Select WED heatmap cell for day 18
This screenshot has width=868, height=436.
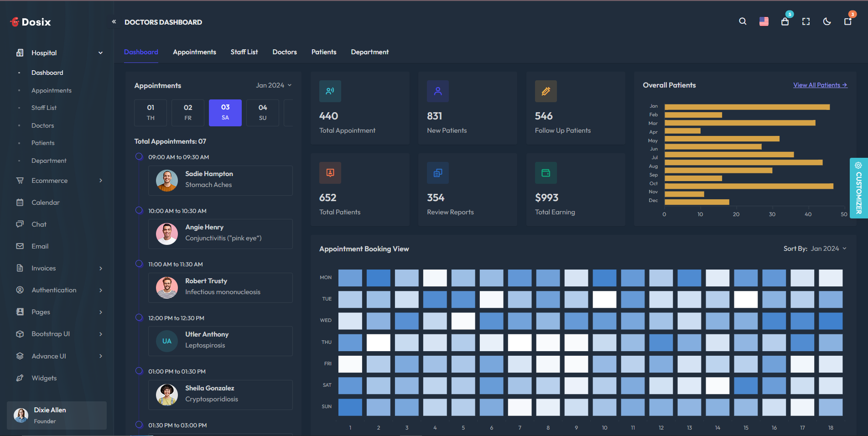[831, 321]
